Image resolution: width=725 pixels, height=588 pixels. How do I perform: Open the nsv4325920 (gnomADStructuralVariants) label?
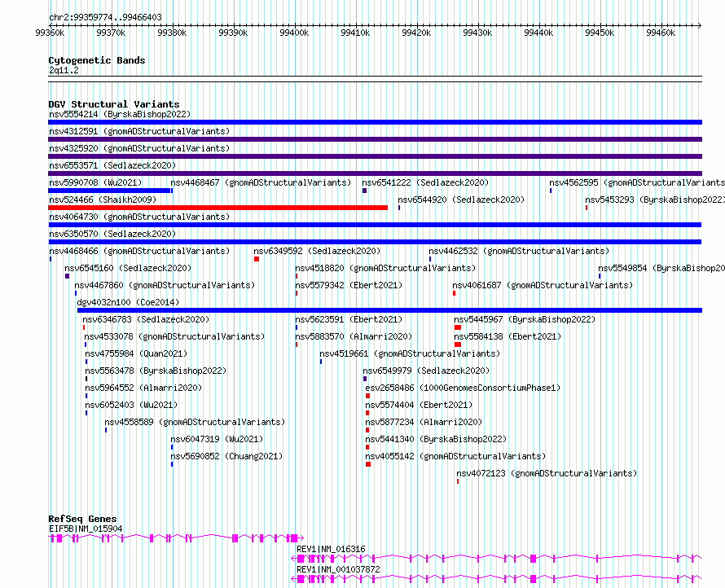139,148
